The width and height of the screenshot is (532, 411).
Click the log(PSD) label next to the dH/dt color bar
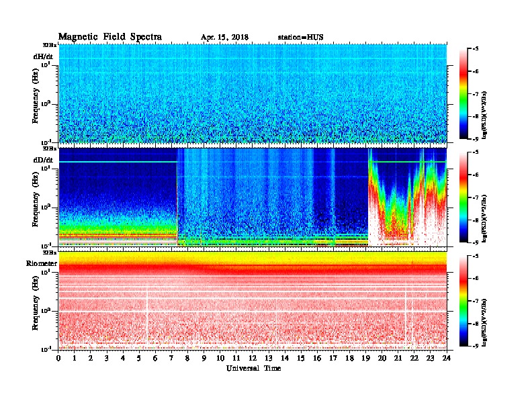pos(484,116)
